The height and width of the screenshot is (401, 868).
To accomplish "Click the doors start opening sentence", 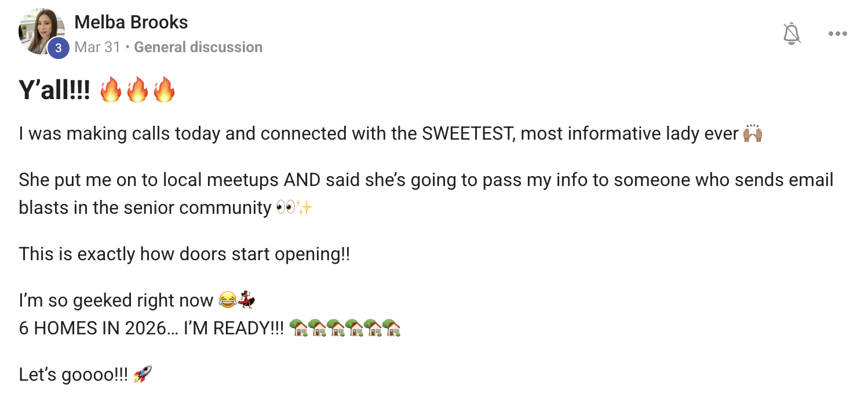I will tap(184, 254).
